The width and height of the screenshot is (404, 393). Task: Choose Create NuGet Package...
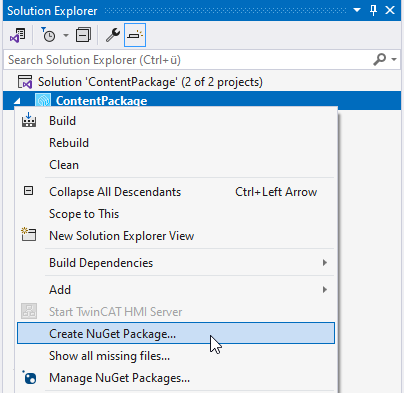176,333
